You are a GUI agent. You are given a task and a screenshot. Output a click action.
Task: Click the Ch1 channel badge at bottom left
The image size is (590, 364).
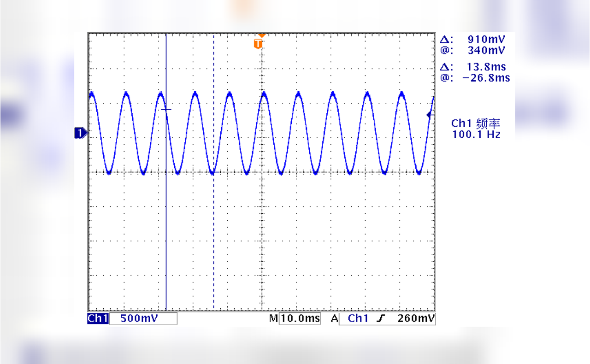pyautogui.click(x=98, y=318)
